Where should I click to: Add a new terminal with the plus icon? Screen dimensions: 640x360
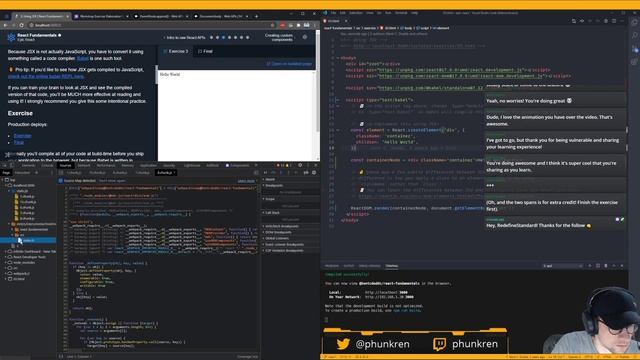(589, 266)
